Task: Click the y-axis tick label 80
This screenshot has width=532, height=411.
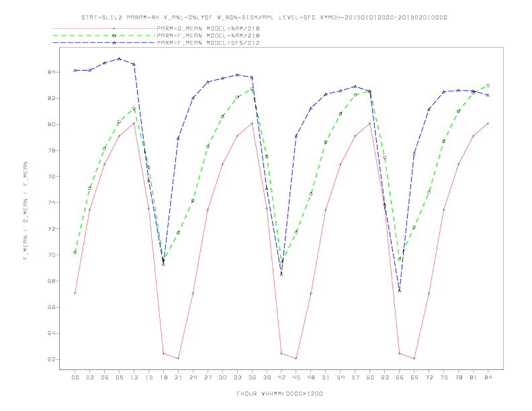Action: pyautogui.click(x=52, y=124)
